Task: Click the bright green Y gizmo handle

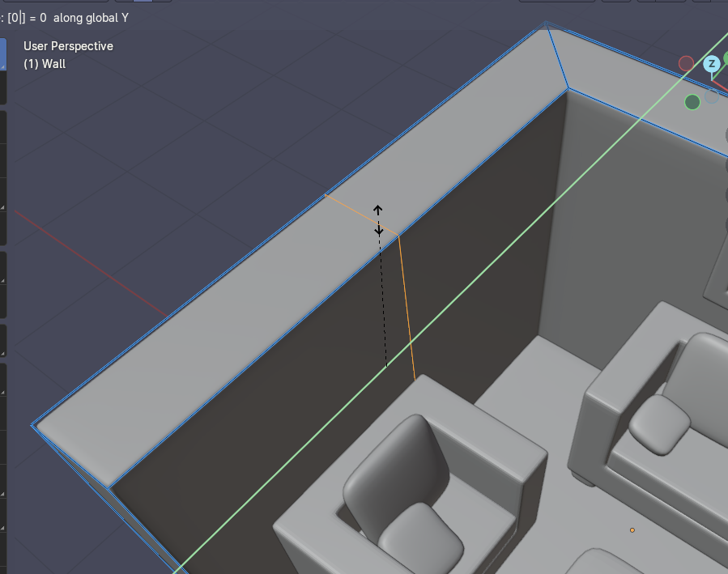Action: [725, 58]
